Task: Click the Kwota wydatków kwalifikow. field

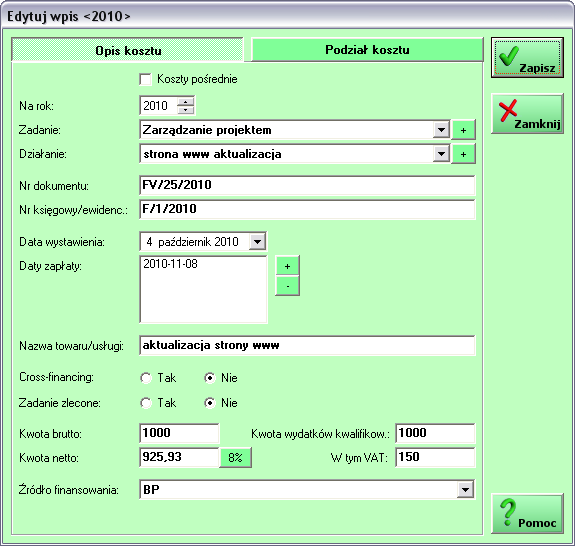Action: point(435,433)
